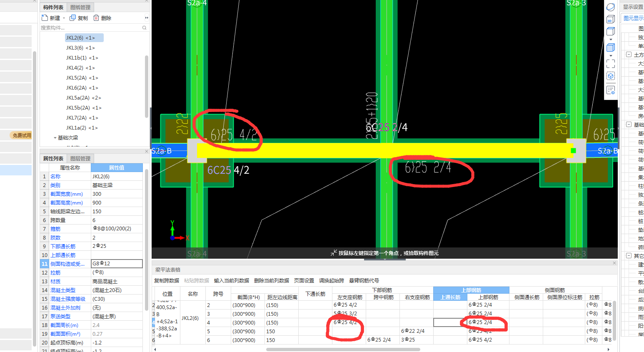
Task: Switch to the 构件列表 tab
Action: [x=53, y=7]
